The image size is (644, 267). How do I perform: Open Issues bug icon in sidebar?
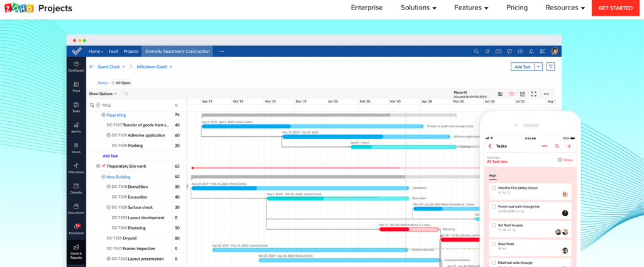pos(76,148)
